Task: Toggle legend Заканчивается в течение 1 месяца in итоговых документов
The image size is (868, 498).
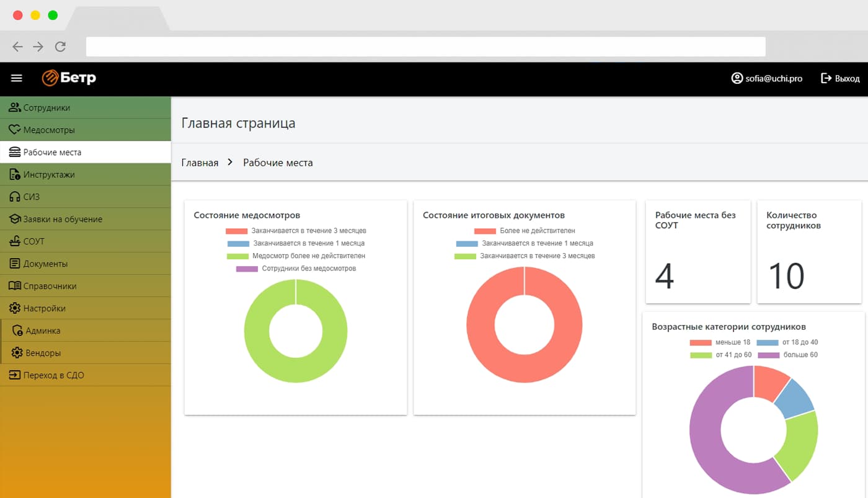Action: 525,243
